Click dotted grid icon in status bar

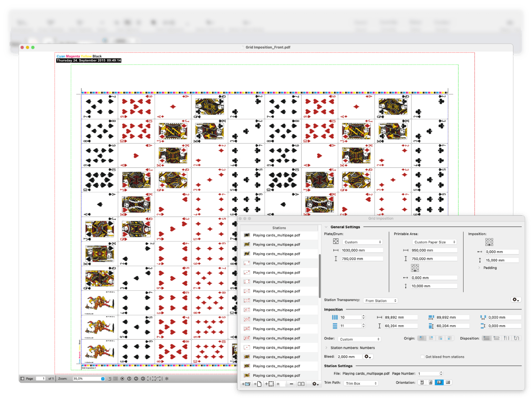[115, 379]
